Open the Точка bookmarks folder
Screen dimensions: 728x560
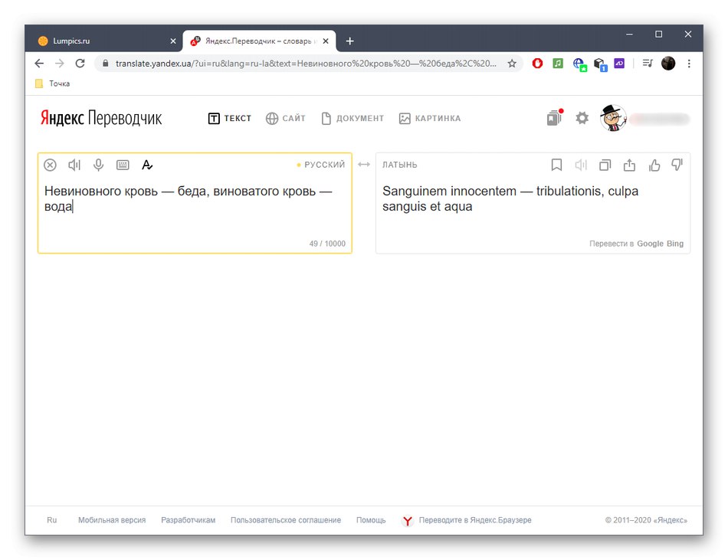[x=52, y=84]
